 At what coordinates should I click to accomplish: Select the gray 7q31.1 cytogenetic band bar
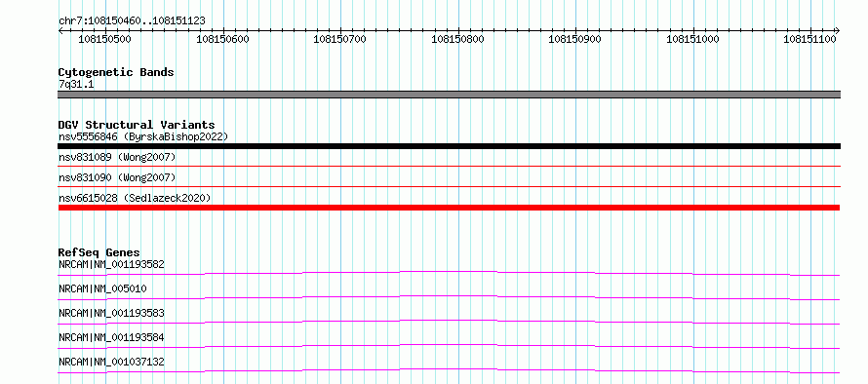click(449, 95)
